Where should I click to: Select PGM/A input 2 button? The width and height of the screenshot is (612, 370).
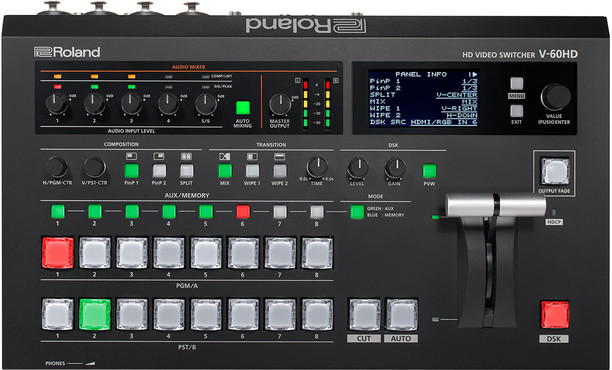(x=94, y=253)
